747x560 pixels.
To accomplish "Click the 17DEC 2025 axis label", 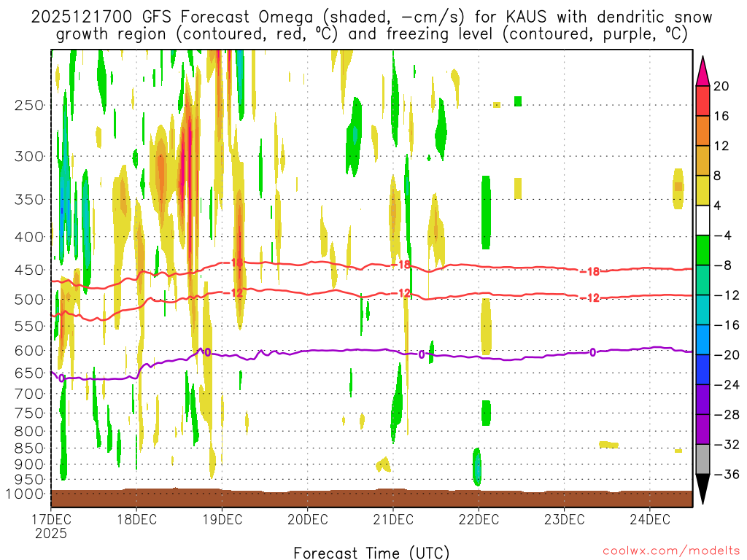I will pyautogui.click(x=50, y=526).
